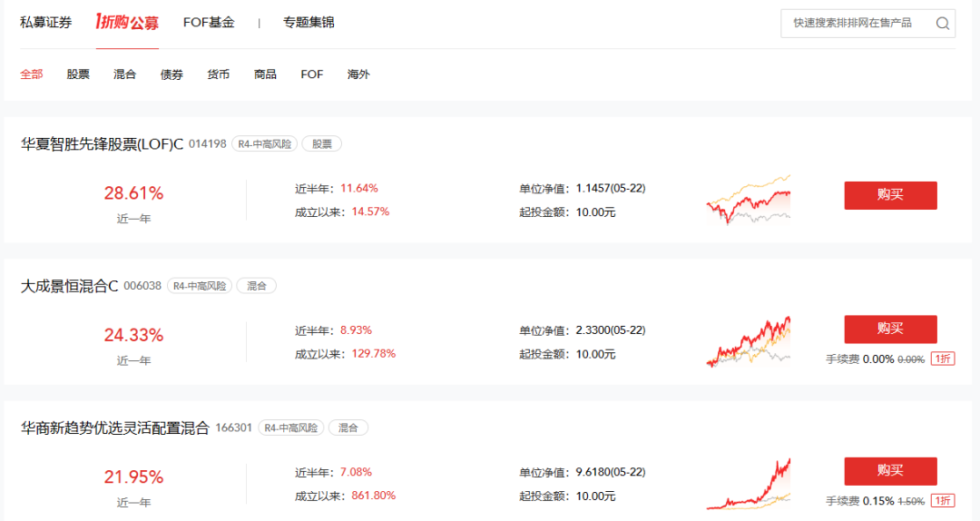The width and height of the screenshot is (980, 521).
Task: Filter funds by 货币 category
Action: coord(218,74)
